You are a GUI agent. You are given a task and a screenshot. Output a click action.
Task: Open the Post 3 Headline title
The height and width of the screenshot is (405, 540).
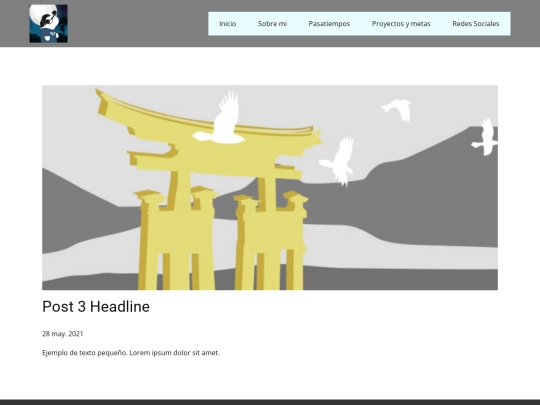tap(96, 307)
